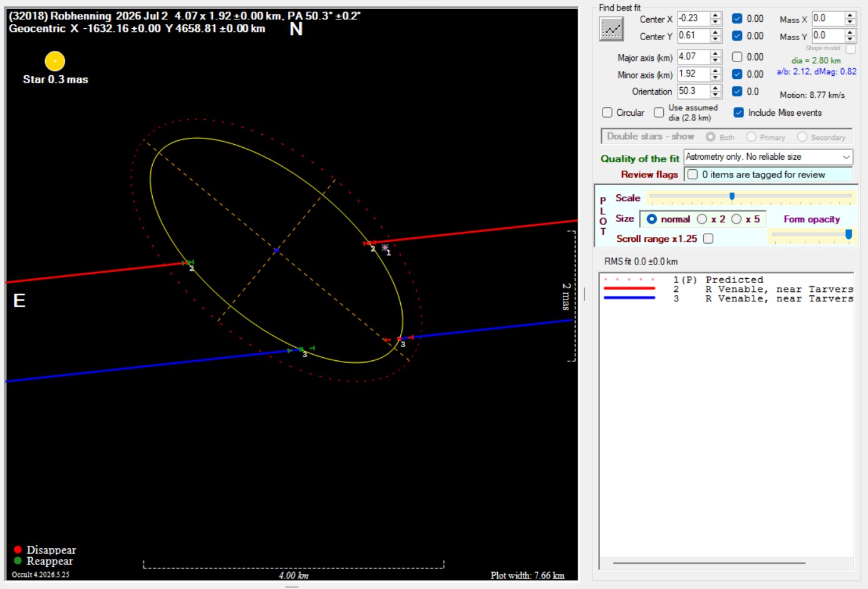Click the red Disappear legend dot
The height and width of the screenshot is (589, 868).
[x=18, y=550]
